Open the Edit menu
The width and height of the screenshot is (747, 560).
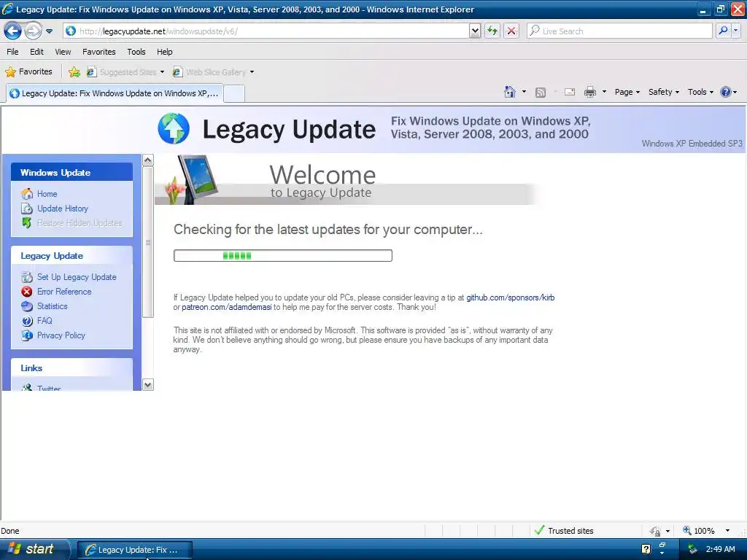click(x=36, y=52)
